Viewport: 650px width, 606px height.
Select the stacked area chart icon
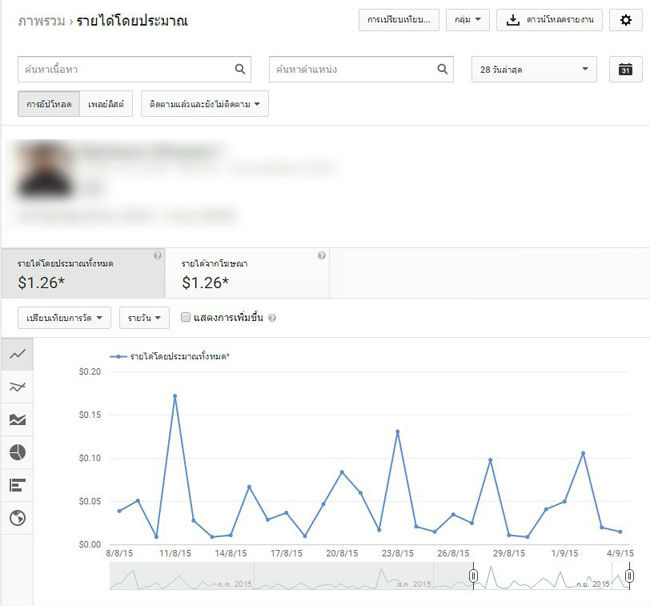17,420
